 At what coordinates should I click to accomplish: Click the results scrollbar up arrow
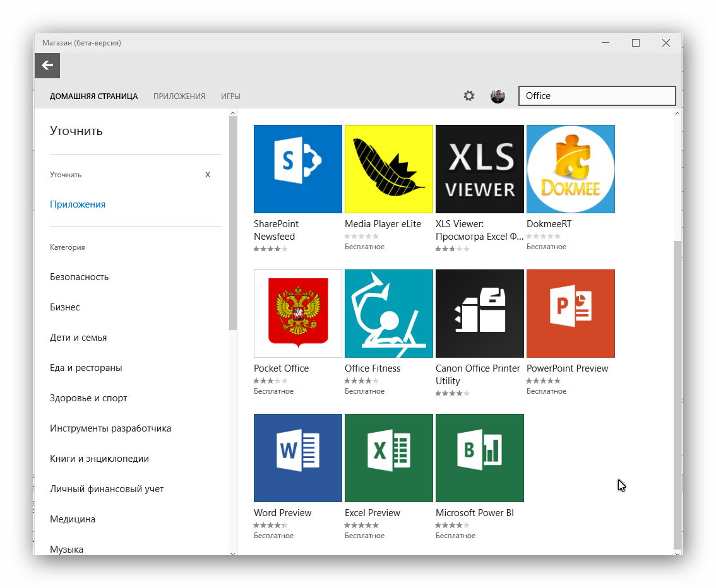pos(677,113)
